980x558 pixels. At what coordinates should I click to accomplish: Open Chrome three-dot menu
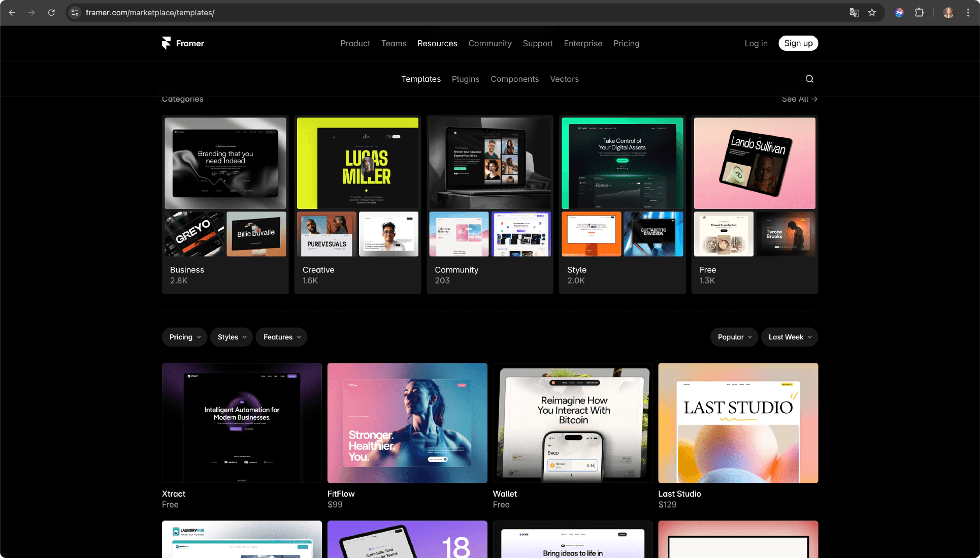(x=968, y=13)
